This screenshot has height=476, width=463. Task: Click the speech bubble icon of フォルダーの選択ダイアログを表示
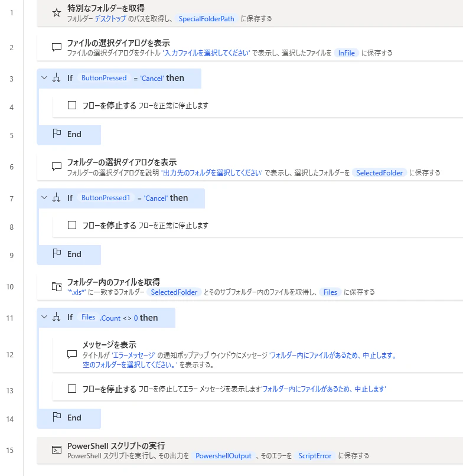click(57, 167)
